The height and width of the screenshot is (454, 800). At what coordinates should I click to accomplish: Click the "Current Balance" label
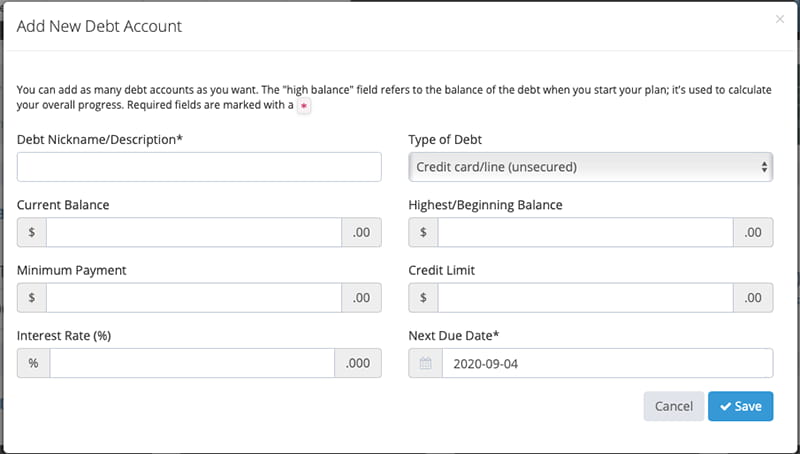[63, 205]
